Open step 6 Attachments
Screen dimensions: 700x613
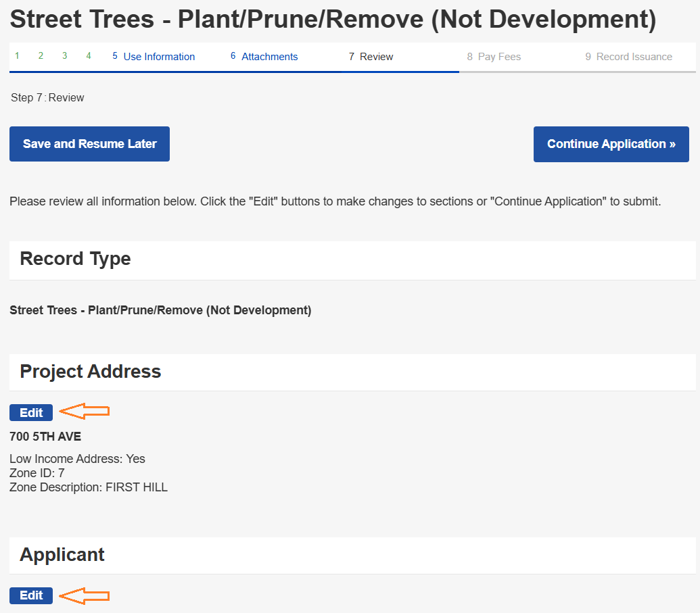coord(264,57)
